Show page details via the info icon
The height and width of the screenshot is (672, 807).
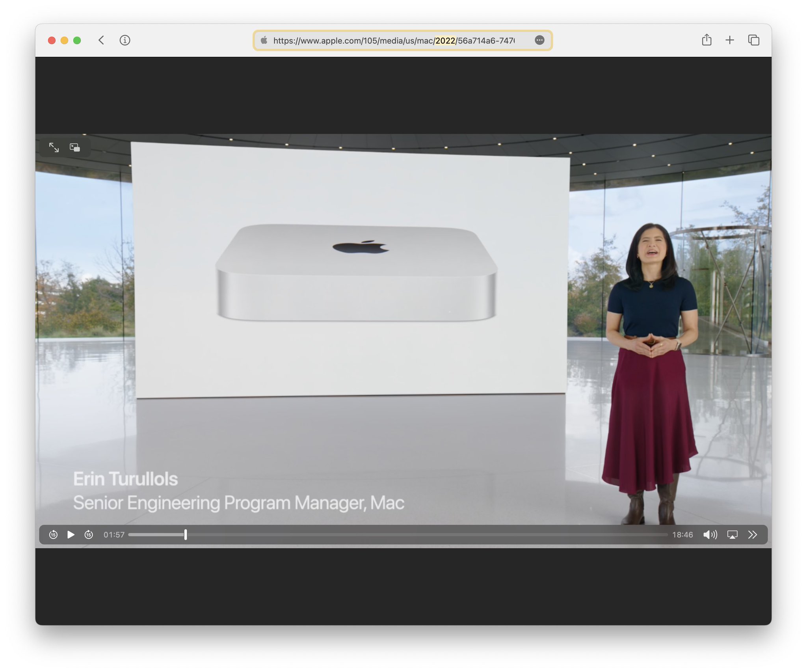click(x=125, y=40)
